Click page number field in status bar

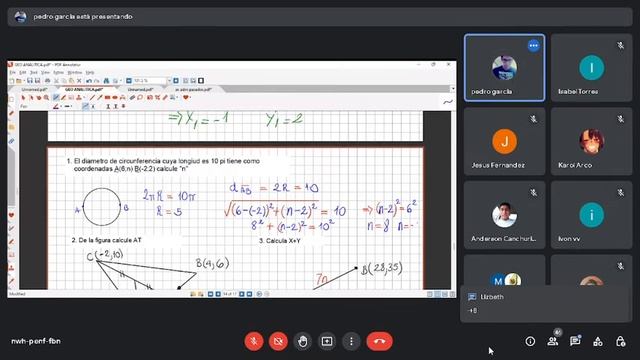coord(229,294)
